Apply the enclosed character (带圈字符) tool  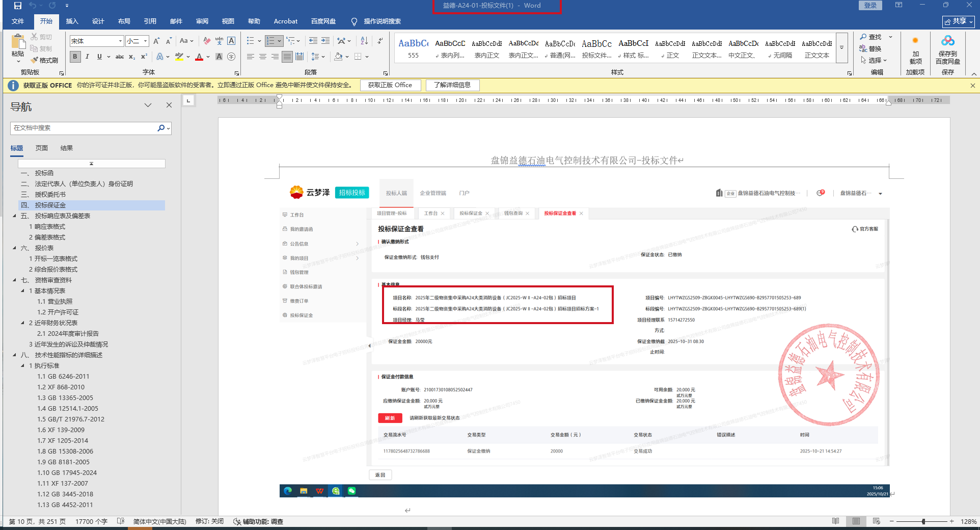(231, 57)
